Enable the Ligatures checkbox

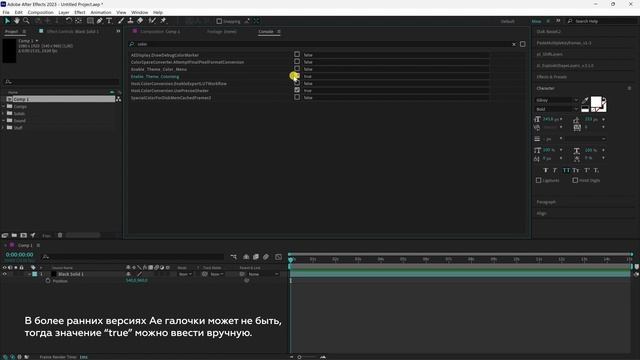[x=538, y=180]
